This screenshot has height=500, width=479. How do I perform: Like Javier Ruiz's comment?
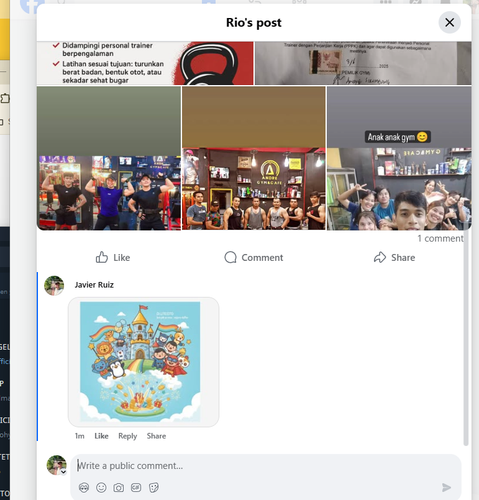click(101, 436)
